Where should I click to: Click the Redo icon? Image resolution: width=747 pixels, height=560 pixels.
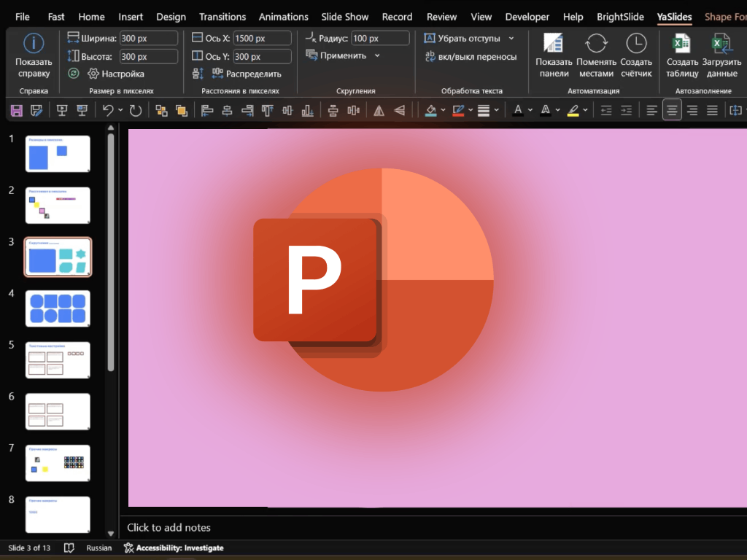(x=136, y=111)
